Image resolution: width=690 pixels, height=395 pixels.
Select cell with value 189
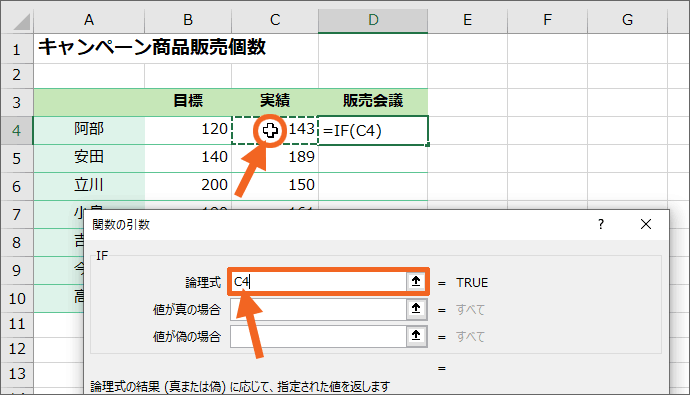tap(275, 158)
